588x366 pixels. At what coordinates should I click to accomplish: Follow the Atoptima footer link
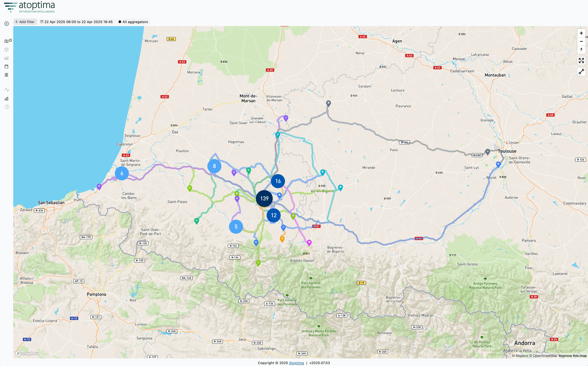click(x=296, y=363)
